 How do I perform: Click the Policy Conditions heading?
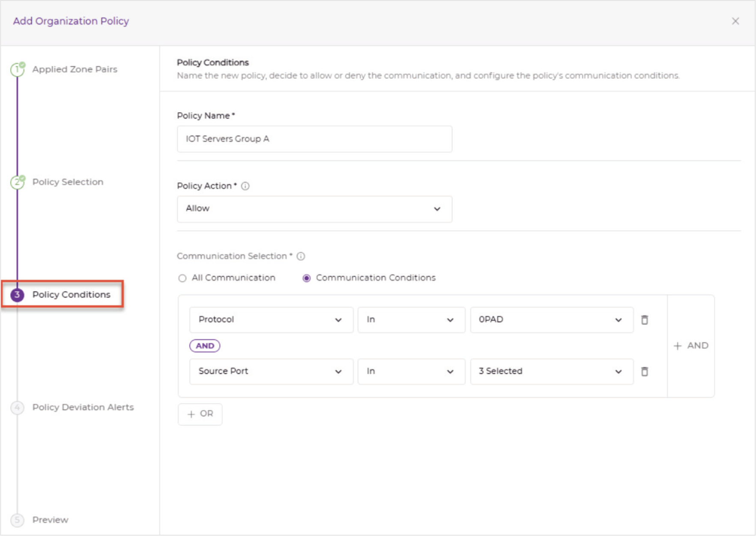[x=212, y=63]
